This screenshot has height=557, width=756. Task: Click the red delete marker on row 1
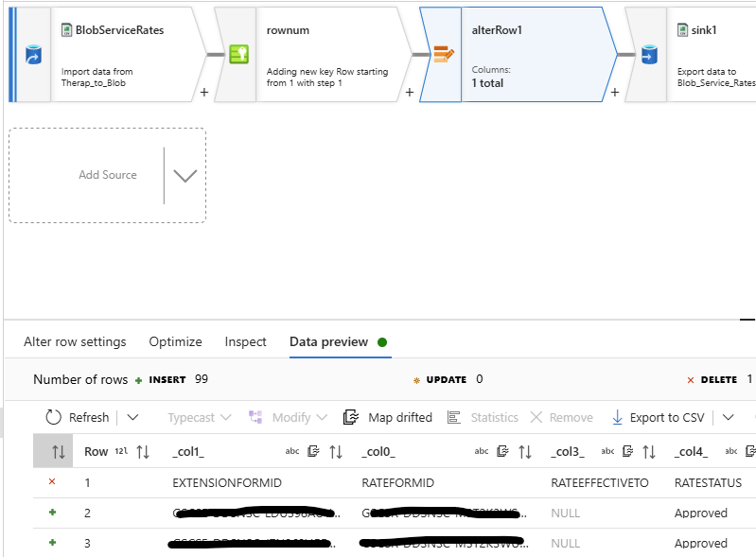[52, 481]
